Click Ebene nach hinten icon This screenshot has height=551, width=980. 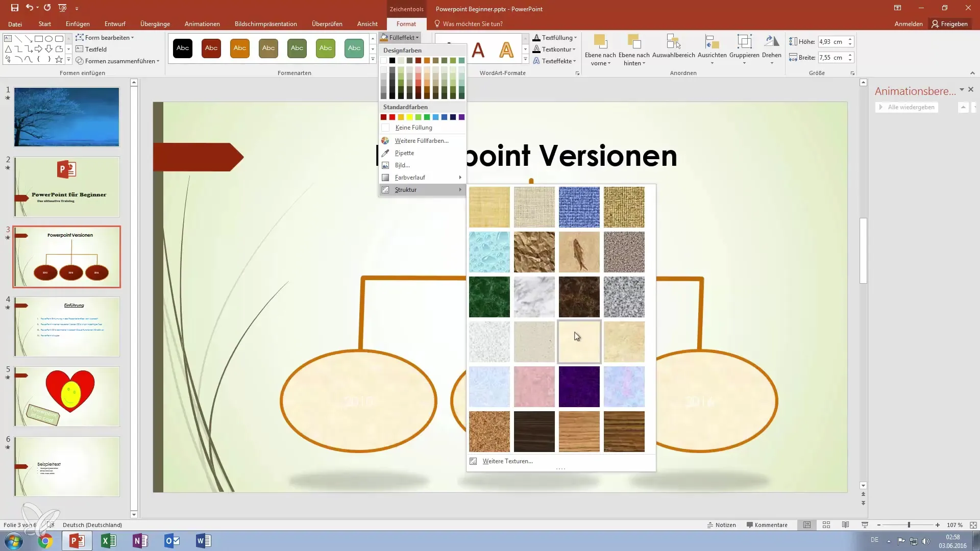coord(634,42)
